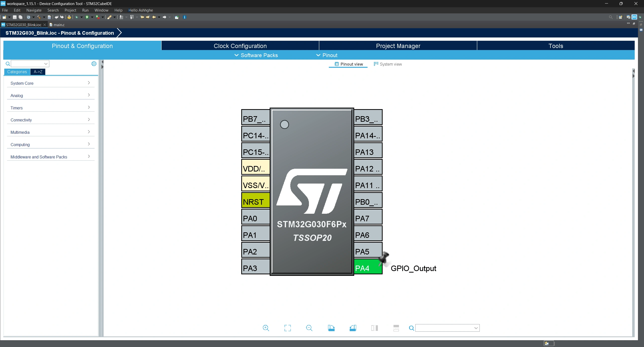Switch to the Debug perspective icon

(640, 17)
